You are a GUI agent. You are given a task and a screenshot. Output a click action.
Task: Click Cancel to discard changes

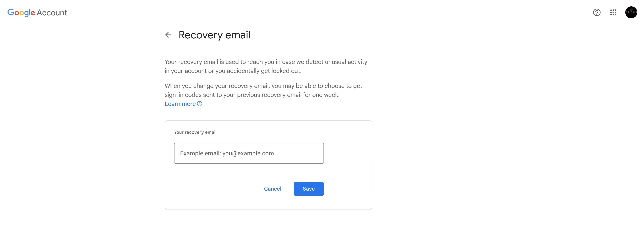coord(272,189)
